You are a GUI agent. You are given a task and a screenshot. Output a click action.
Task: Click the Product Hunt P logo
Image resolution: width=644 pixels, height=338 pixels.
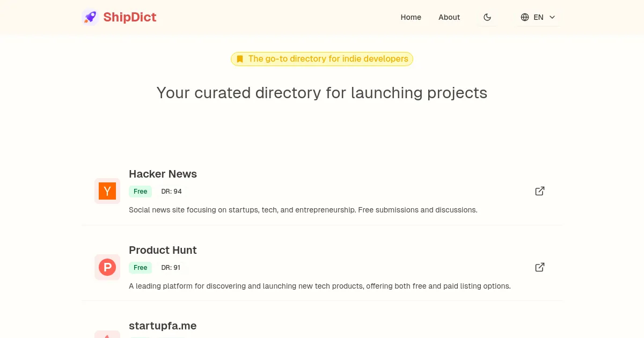point(107,267)
